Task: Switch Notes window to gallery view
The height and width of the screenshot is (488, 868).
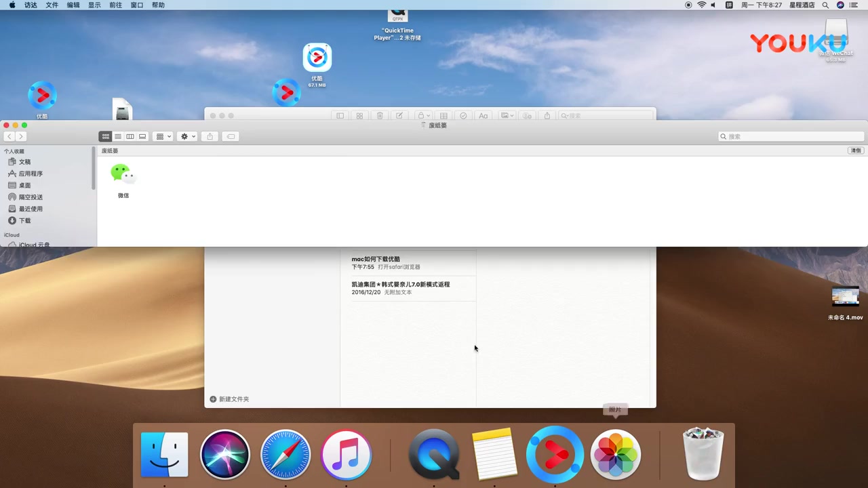Action: point(360,116)
